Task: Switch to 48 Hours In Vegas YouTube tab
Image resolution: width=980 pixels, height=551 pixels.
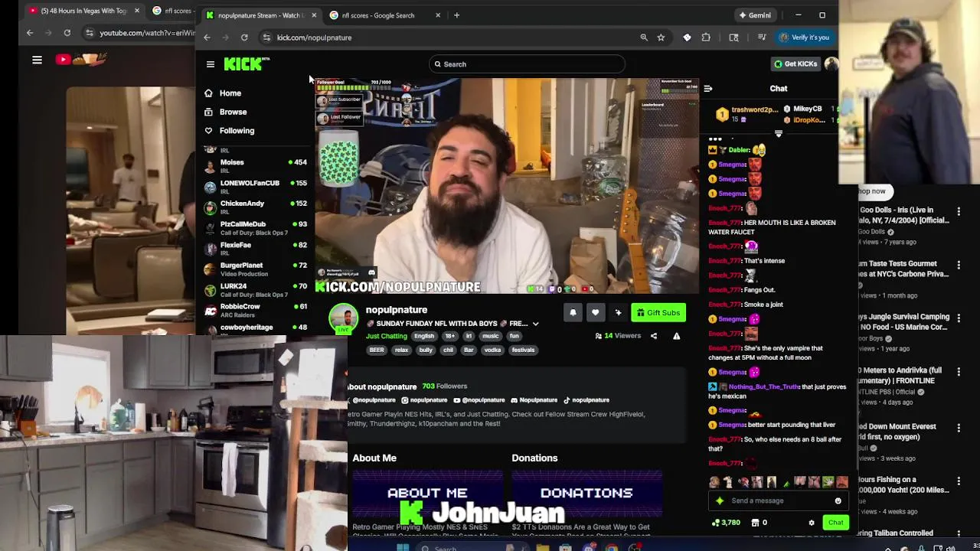Action: pyautogui.click(x=84, y=11)
